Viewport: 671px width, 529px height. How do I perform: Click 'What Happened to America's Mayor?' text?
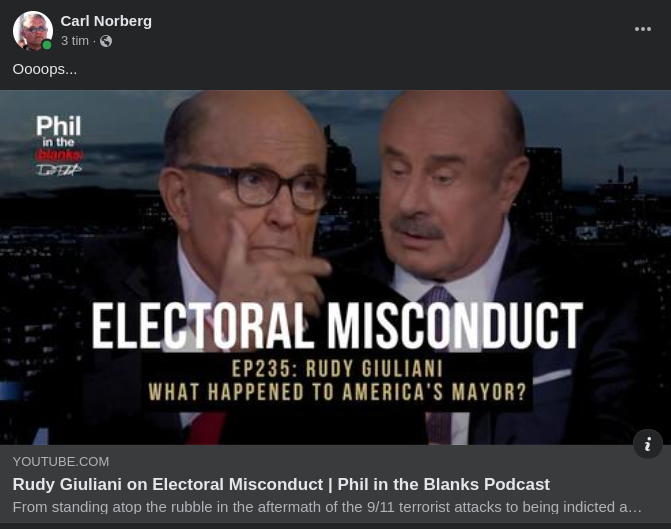click(x=337, y=392)
